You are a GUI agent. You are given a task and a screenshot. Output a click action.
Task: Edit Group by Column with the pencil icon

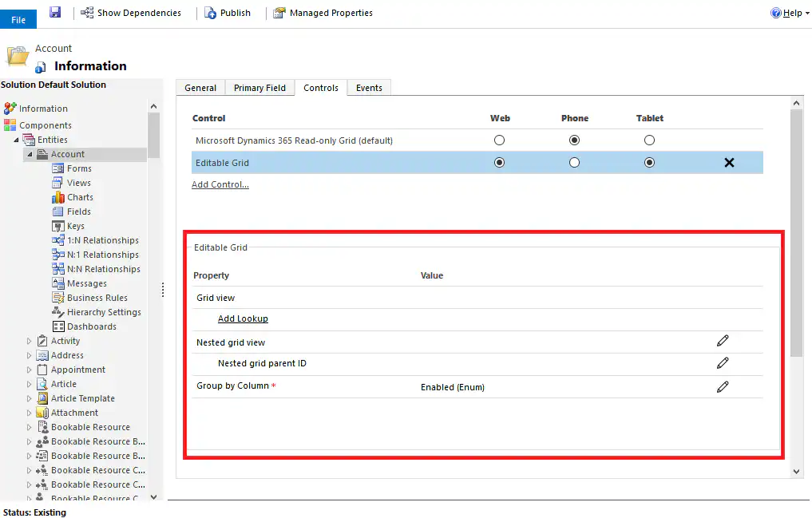723,386
